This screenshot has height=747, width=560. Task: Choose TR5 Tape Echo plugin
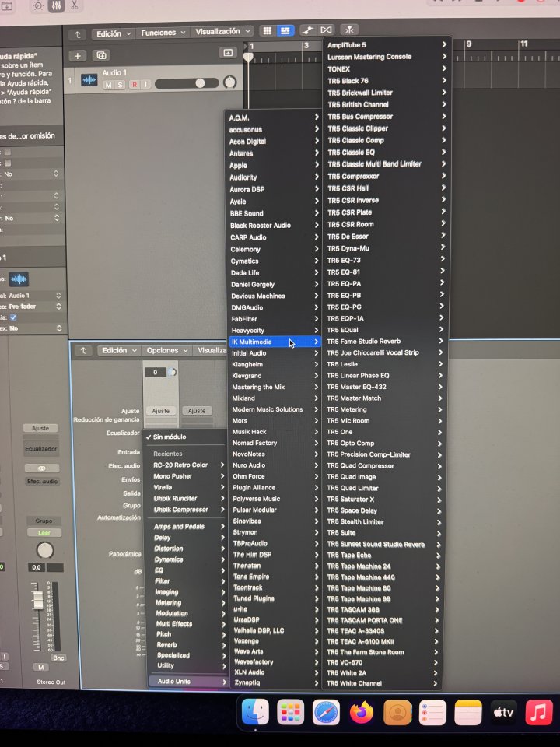[x=383, y=556]
